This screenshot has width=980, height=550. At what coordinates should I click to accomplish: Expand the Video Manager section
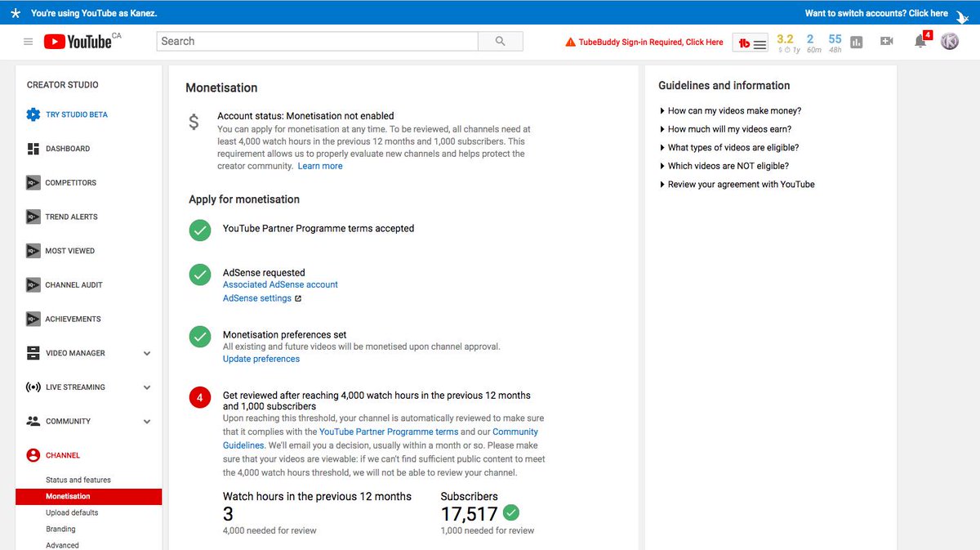tap(147, 354)
